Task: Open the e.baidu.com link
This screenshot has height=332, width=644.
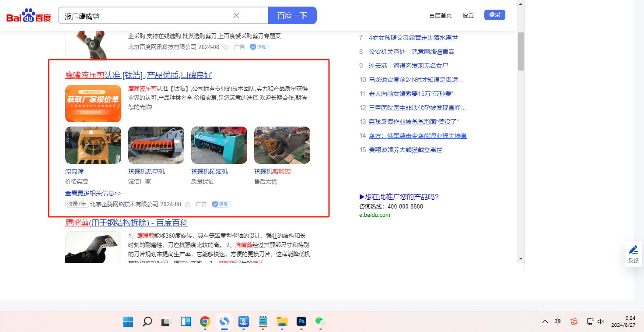Action: (x=374, y=215)
